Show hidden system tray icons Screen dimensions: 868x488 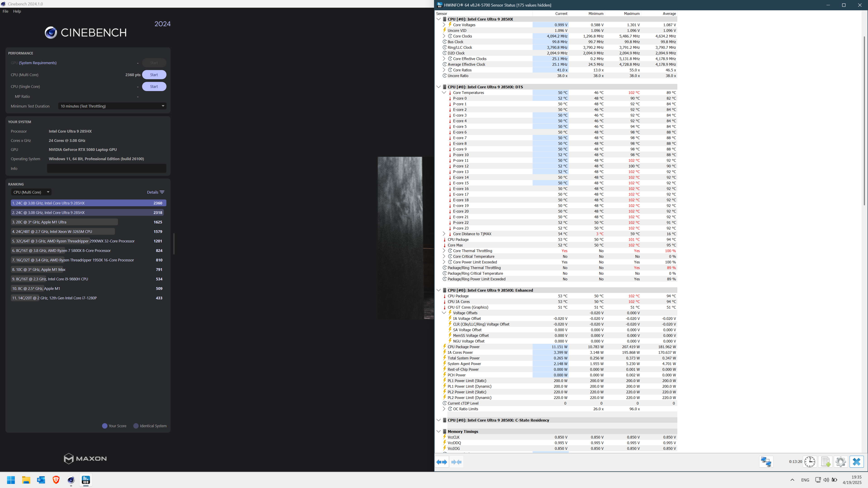[x=792, y=480]
